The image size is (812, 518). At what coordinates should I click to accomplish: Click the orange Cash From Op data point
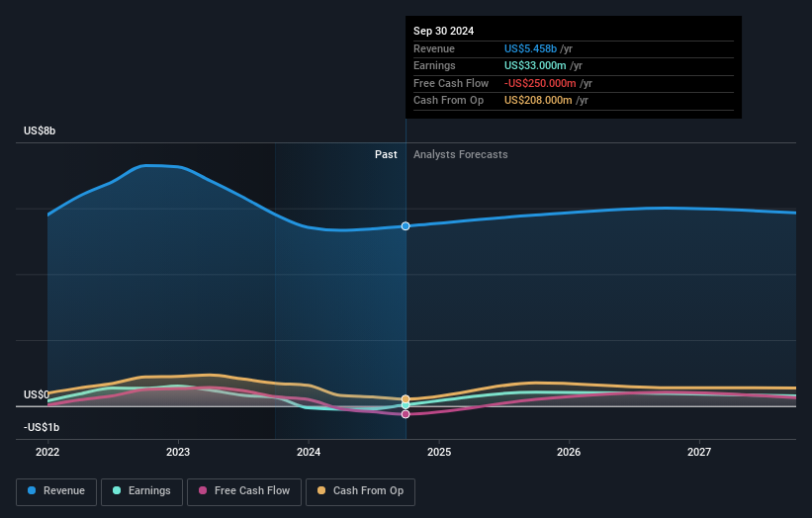(406, 399)
